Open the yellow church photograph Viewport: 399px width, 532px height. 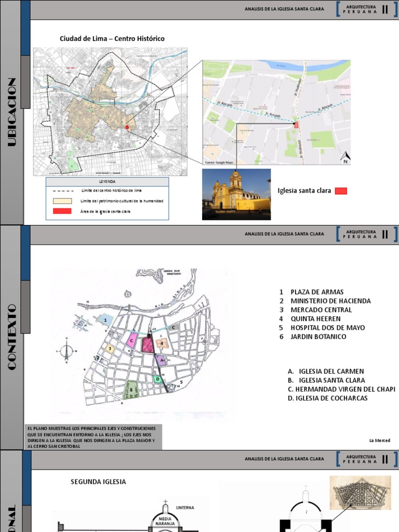coord(236,194)
